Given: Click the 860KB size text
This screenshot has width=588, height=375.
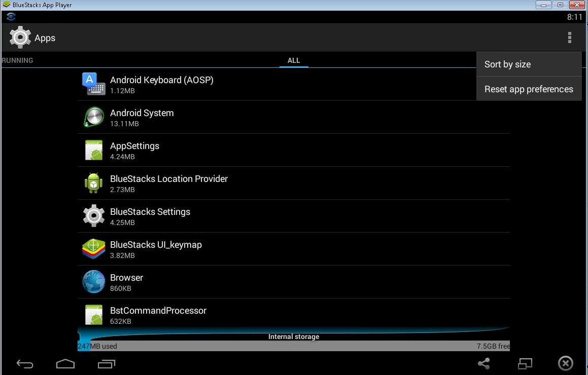Looking at the screenshot, I should 120,288.
